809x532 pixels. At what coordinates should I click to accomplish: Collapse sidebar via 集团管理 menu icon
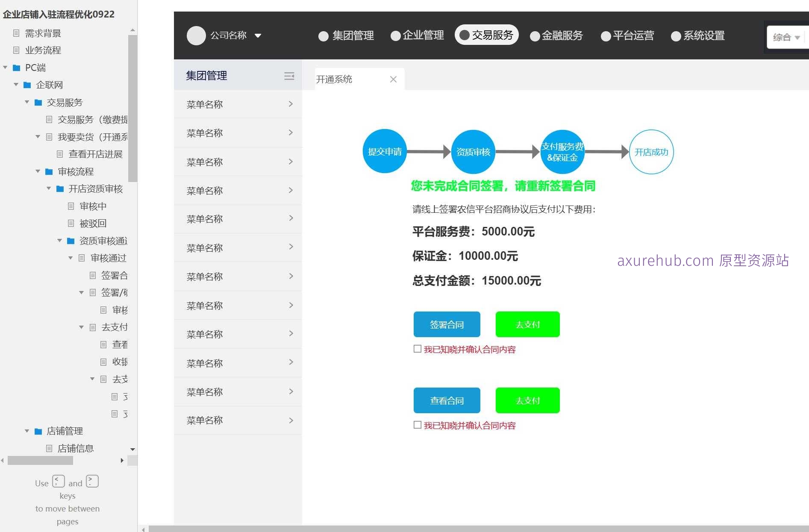click(x=289, y=76)
